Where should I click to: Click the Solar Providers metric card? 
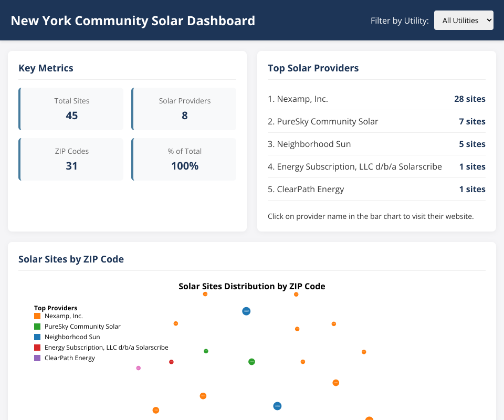coord(184,109)
